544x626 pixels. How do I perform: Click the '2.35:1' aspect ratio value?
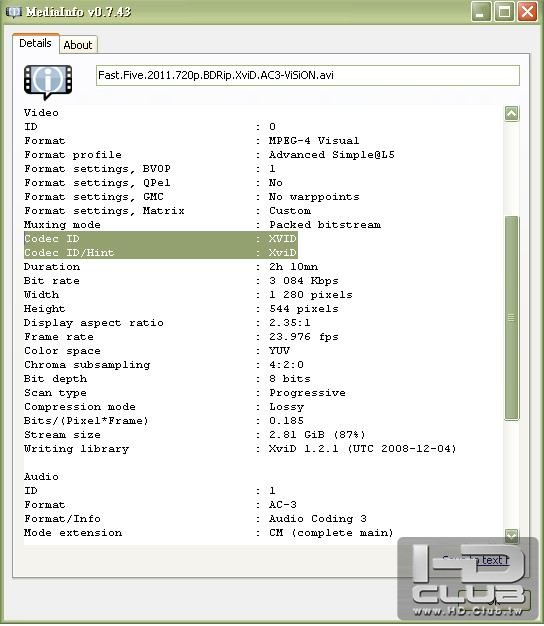coord(289,323)
